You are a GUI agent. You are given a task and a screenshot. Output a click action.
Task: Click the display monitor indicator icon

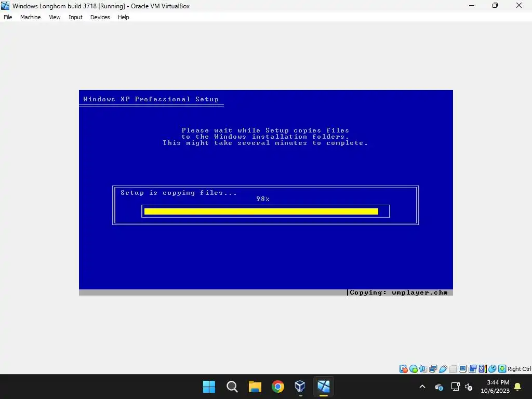click(462, 369)
